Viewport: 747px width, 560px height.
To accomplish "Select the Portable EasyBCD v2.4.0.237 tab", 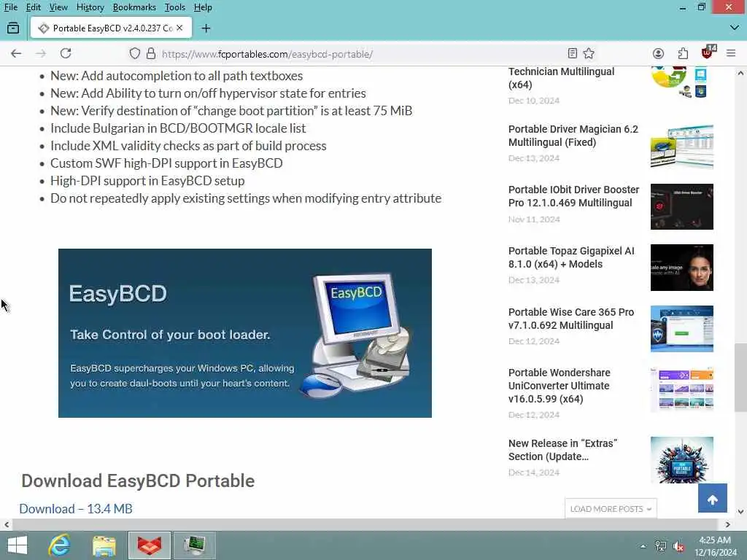I will click(x=111, y=28).
